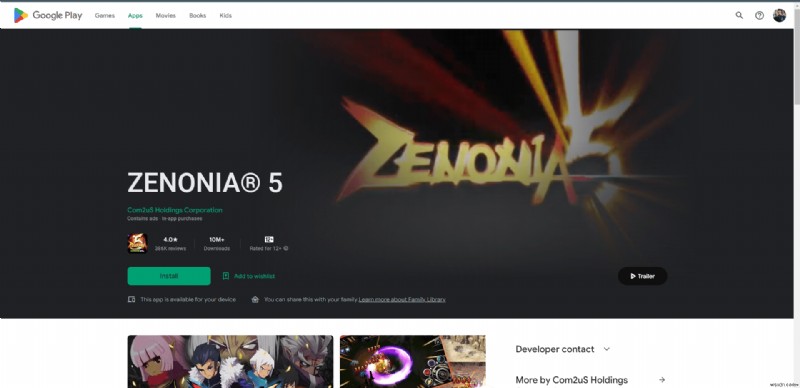Click the ZENONIA 5 app icon
Viewport: 800px width, 388px height.
click(137, 244)
